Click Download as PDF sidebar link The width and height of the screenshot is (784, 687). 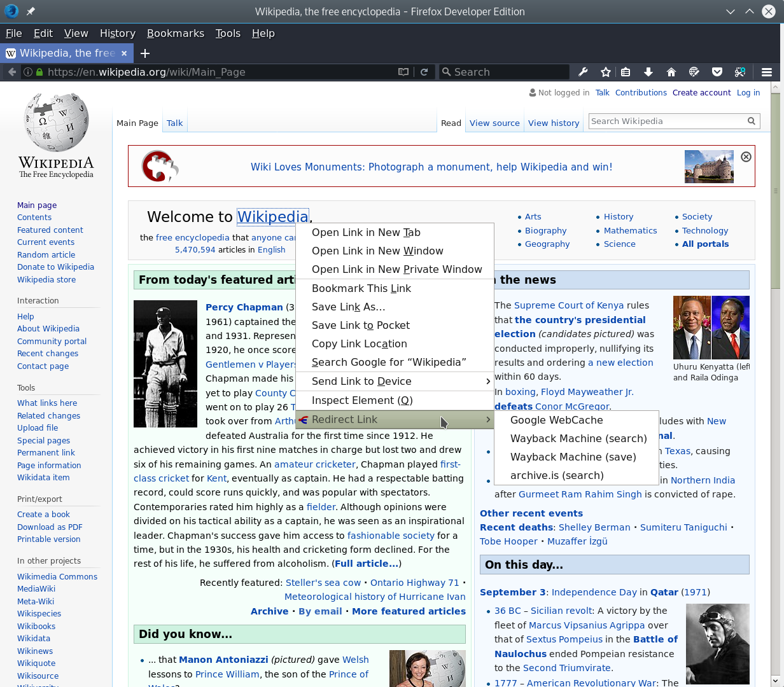coord(50,527)
